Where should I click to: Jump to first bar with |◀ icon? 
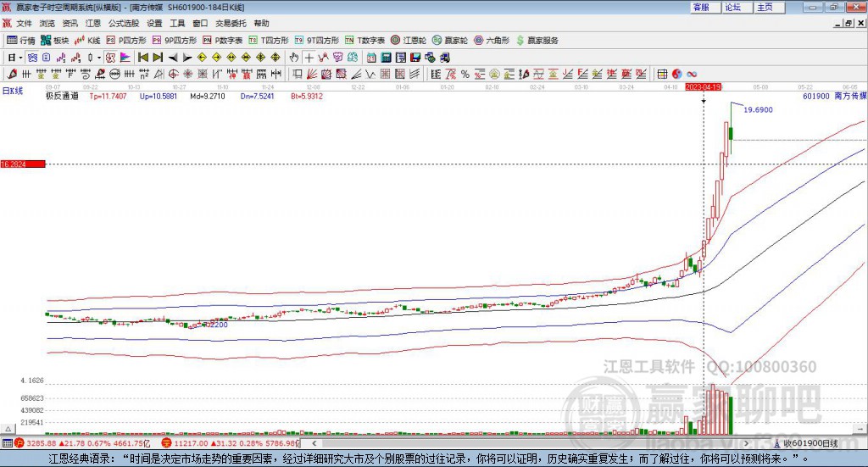(x=142, y=58)
